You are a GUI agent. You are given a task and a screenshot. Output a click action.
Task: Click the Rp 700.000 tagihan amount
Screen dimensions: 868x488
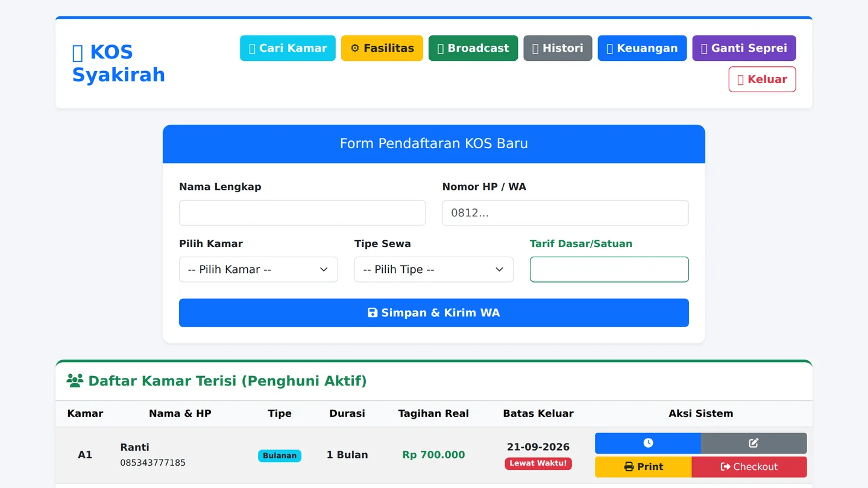(433, 455)
